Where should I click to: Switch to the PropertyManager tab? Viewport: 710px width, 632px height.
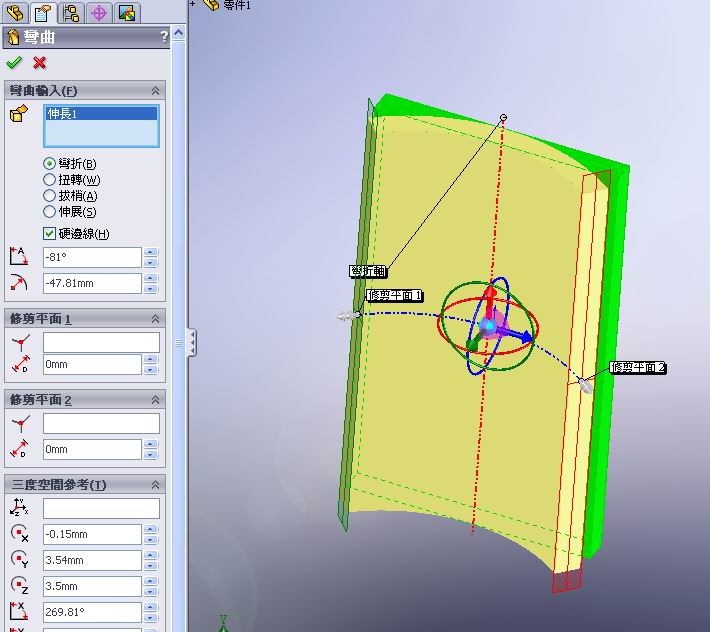coord(43,12)
